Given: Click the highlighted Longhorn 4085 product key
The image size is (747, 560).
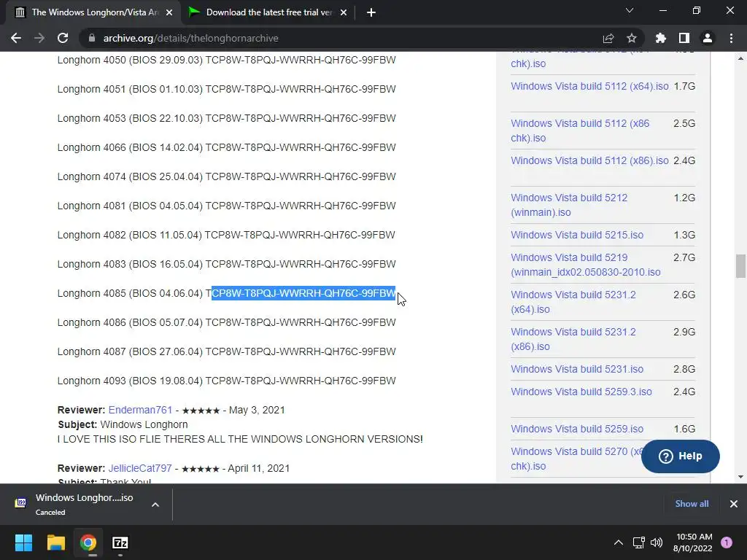Looking at the screenshot, I should [303, 293].
